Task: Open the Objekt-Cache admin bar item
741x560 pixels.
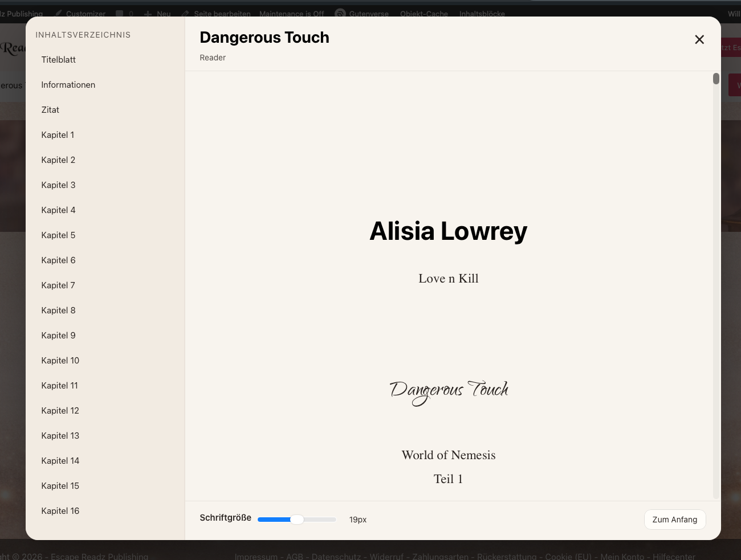Action: 424,14
